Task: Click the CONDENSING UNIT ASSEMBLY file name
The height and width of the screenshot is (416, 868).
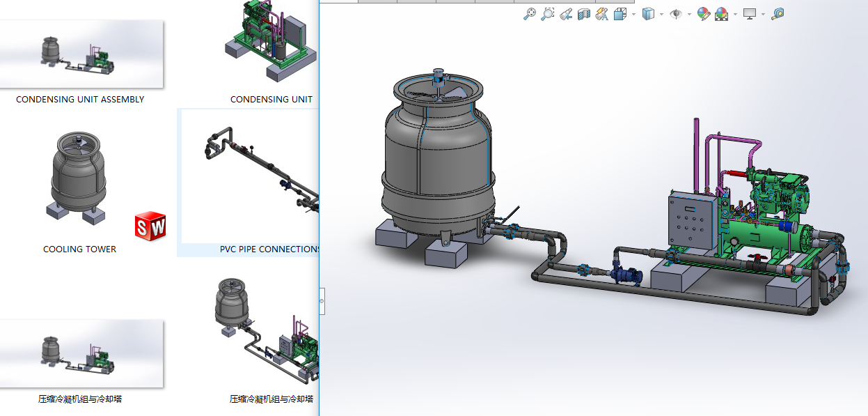Action: click(x=80, y=100)
